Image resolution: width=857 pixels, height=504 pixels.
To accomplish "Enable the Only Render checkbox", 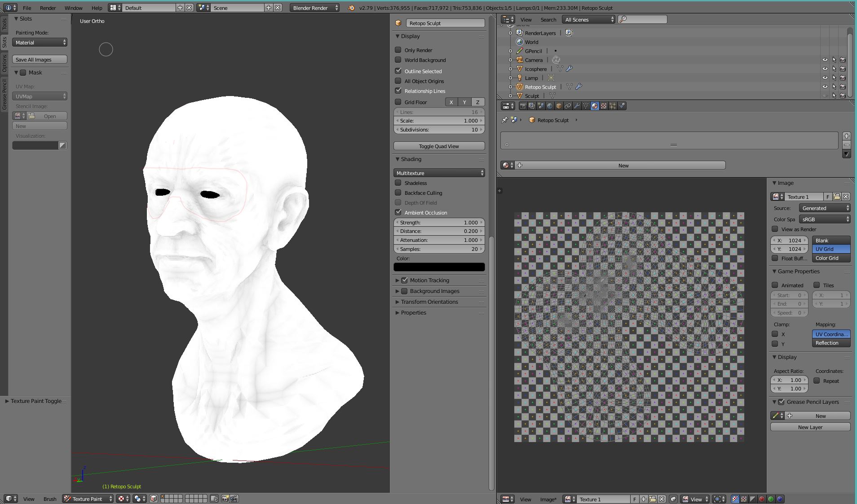I will (x=398, y=50).
